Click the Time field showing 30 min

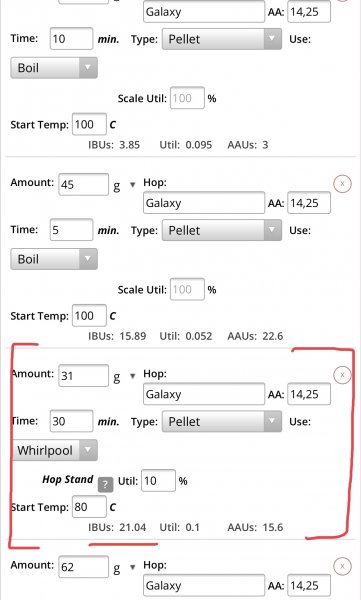(71, 421)
